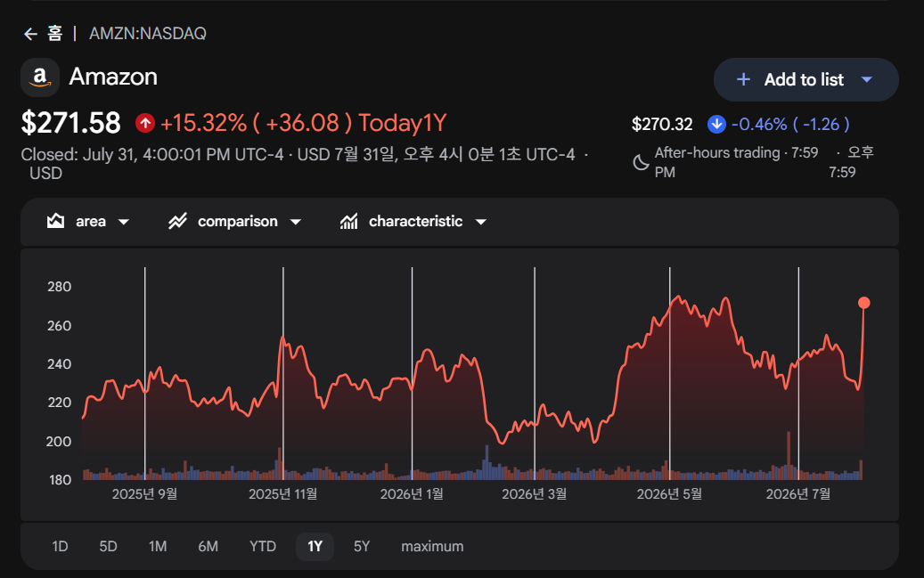Select the 5Y time range tab
The width and height of the screenshot is (924, 578).
362,547
